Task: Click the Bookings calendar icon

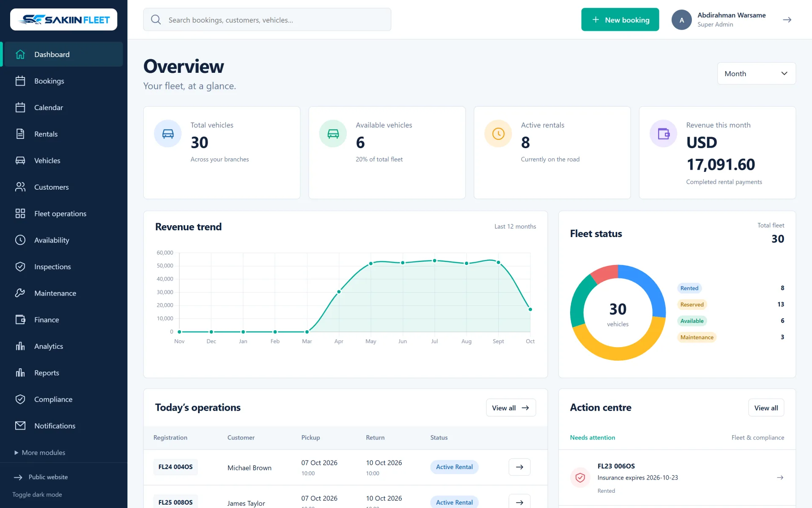Action: click(x=20, y=81)
